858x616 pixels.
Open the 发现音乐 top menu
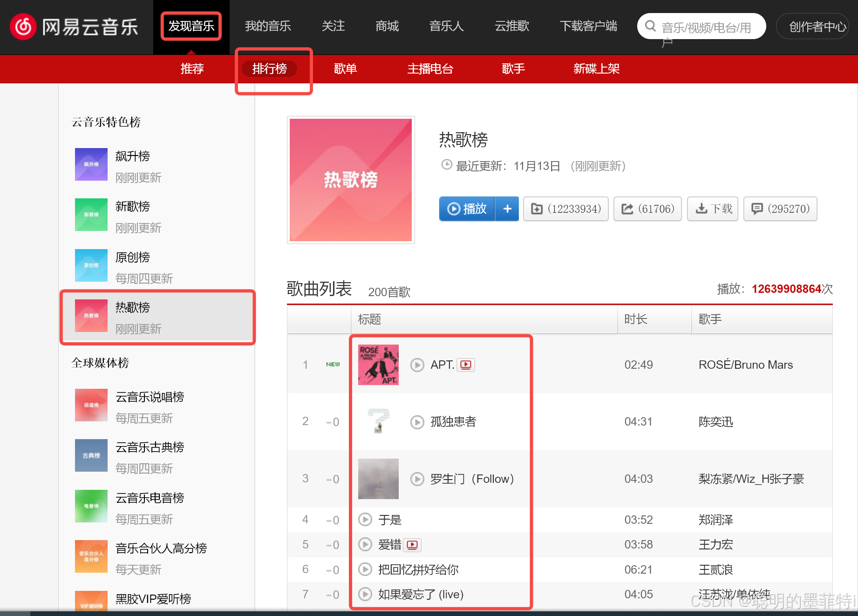[x=191, y=26]
